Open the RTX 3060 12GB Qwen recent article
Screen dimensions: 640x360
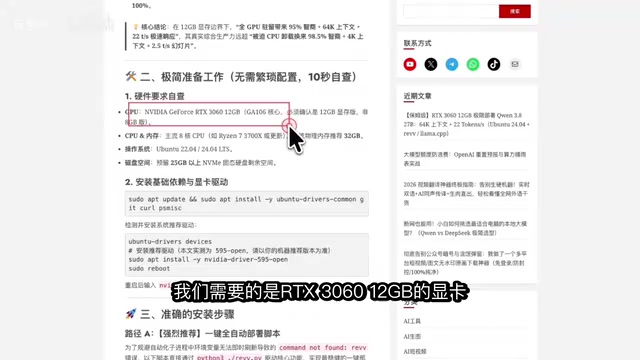(467, 124)
